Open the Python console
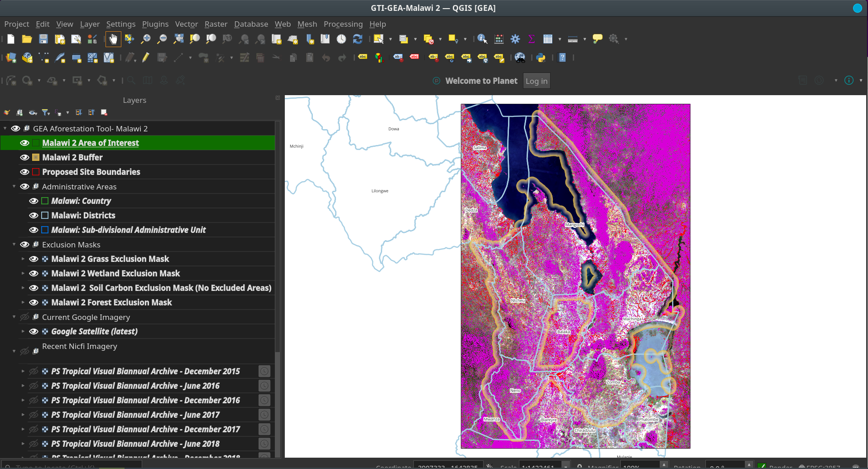The image size is (868, 469). click(x=541, y=58)
